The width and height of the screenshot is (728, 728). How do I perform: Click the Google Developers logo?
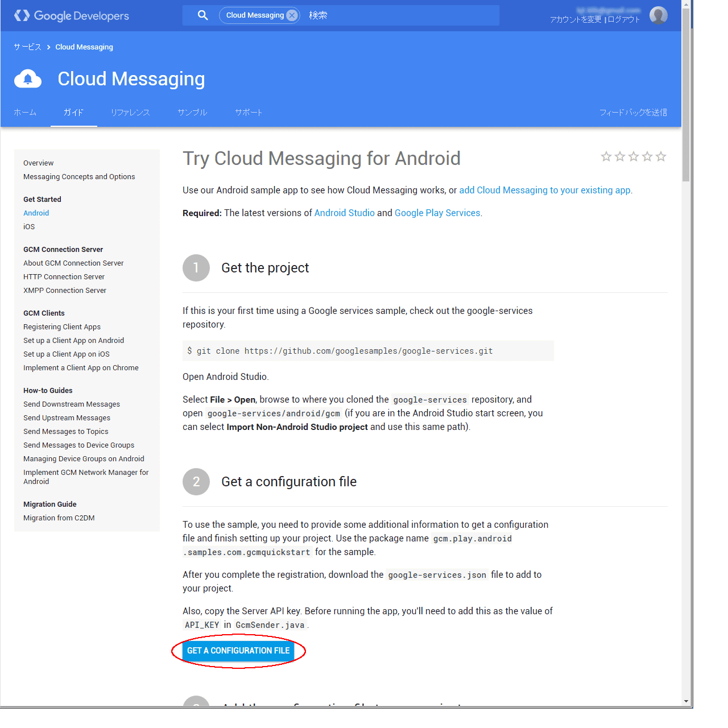tap(72, 16)
